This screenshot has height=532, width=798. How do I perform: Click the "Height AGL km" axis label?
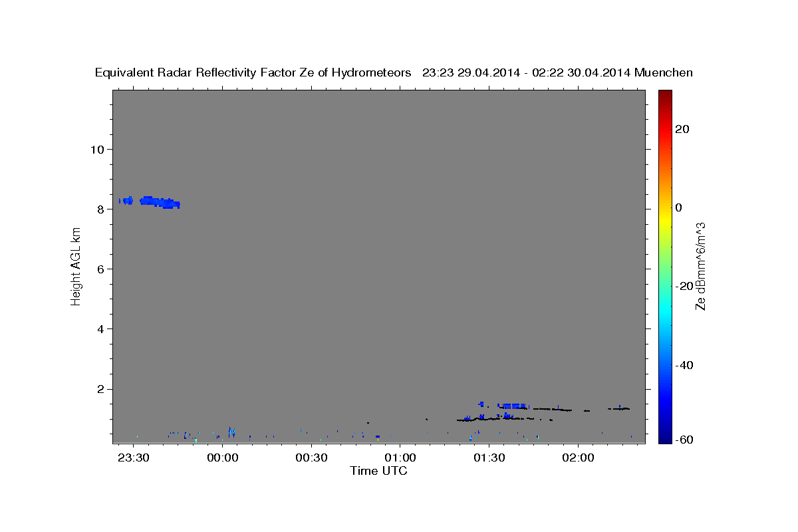point(76,266)
